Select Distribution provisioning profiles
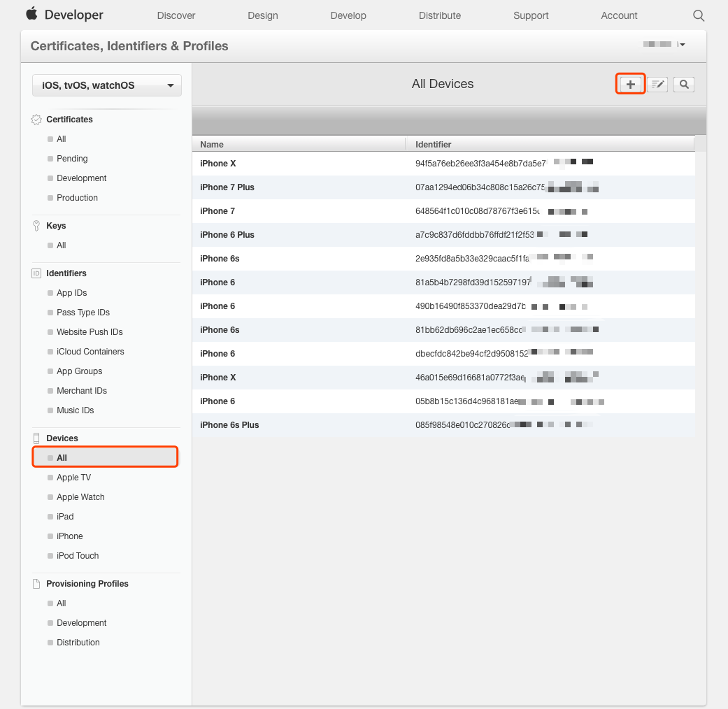 78,642
